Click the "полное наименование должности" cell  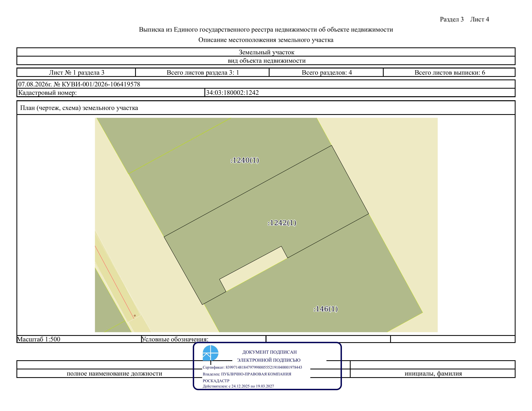click(114, 373)
